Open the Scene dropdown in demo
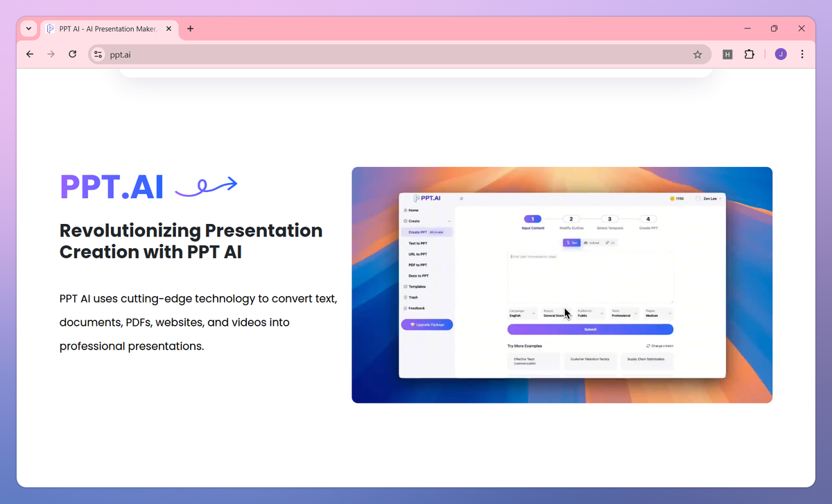This screenshot has height=504, width=832. pyautogui.click(x=556, y=313)
